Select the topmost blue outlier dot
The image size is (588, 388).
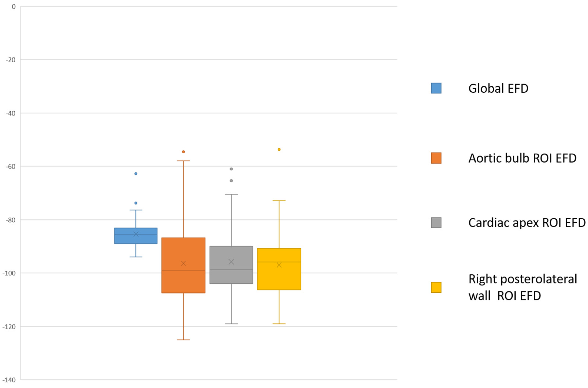pyautogui.click(x=136, y=174)
